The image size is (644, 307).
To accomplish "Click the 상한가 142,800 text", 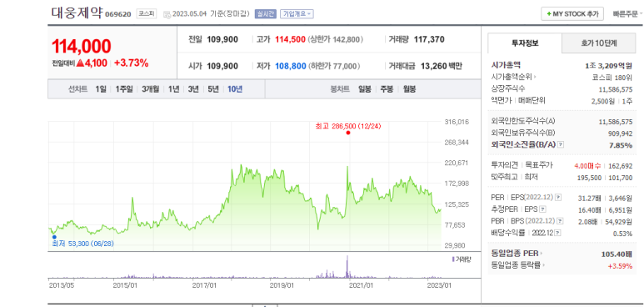I will tap(336, 39).
